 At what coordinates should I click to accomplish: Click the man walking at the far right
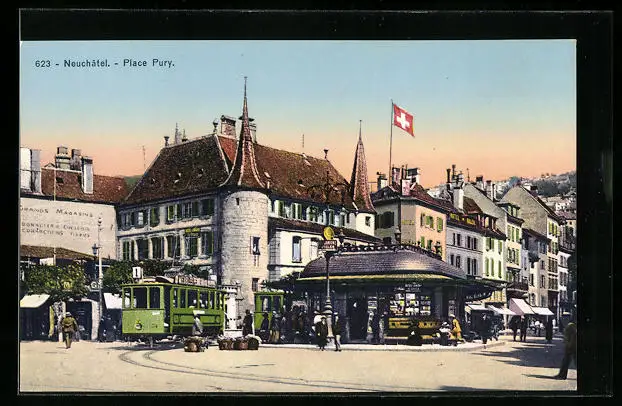(x=568, y=346)
